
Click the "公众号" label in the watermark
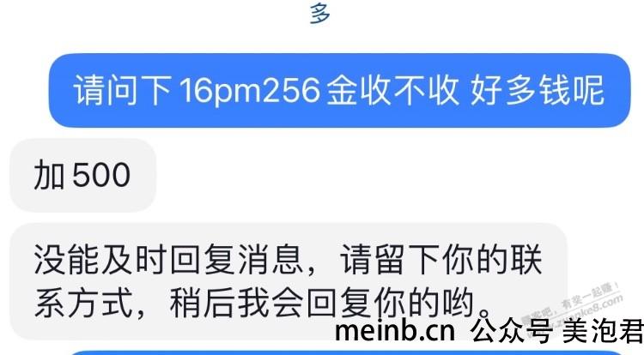click(512, 330)
